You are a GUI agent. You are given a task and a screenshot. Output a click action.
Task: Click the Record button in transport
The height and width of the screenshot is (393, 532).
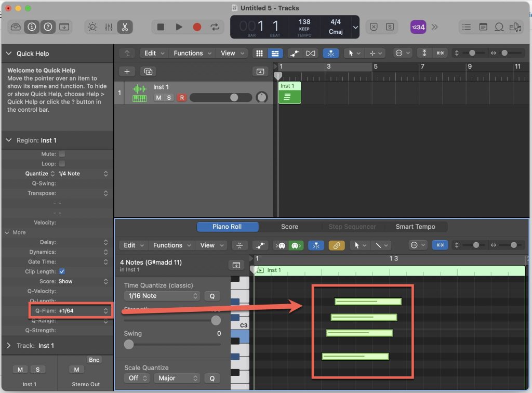197,27
